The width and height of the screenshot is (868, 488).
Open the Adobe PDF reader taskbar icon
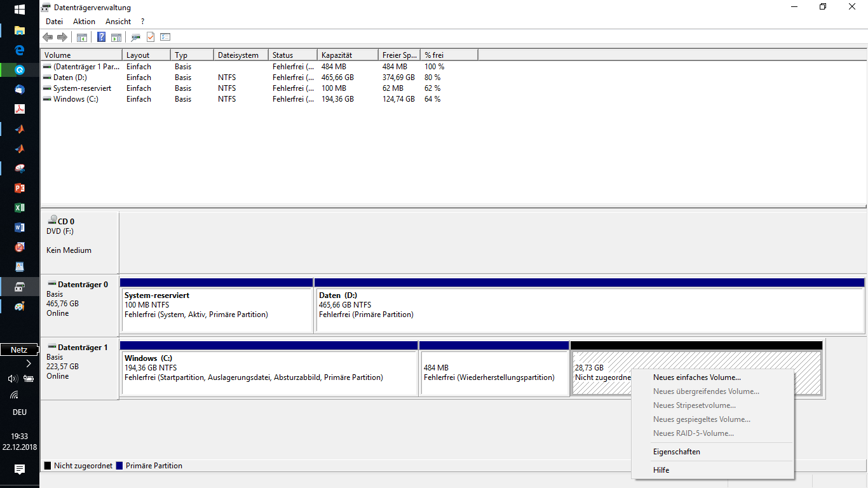(x=20, y=109)
